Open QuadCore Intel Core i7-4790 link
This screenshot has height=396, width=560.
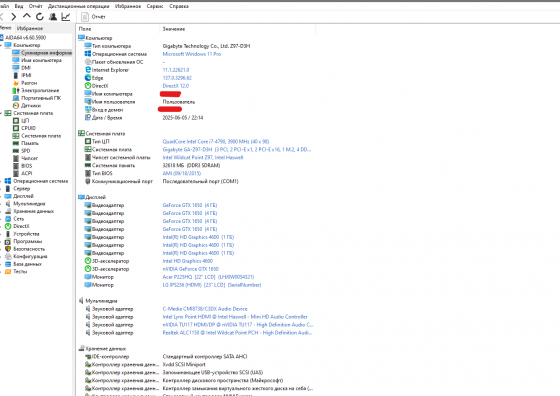tap(216, 141)
